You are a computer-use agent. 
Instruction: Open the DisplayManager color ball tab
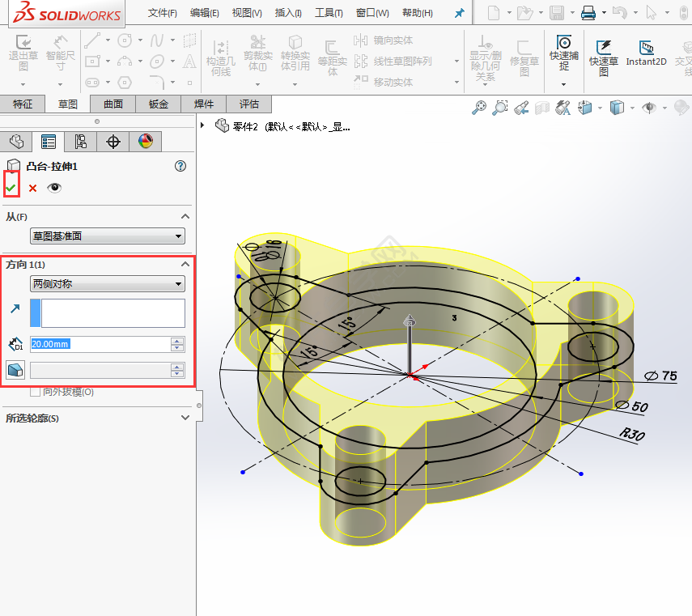[146, 142]
